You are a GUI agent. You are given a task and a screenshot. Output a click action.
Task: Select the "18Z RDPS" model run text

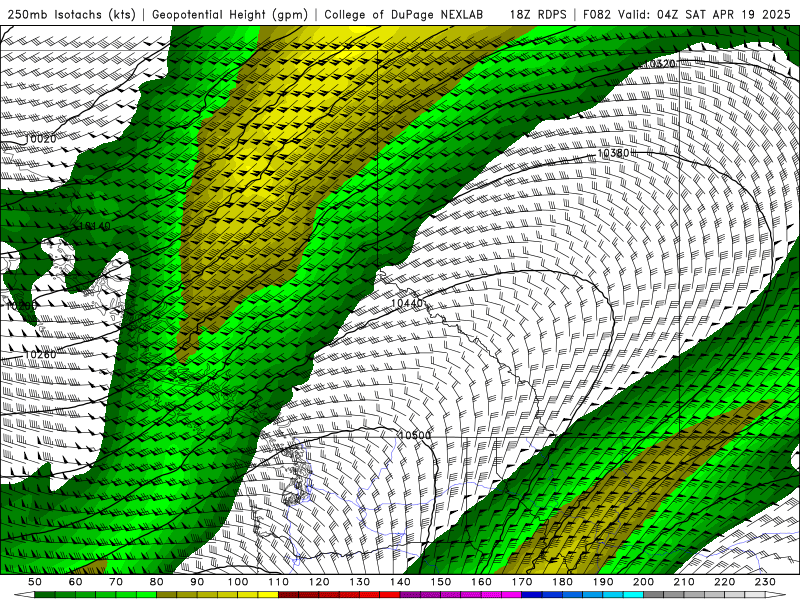click(538, 14)
